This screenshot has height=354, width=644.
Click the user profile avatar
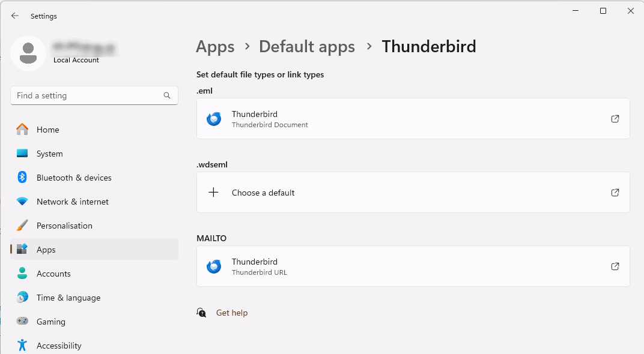(28, 53)
